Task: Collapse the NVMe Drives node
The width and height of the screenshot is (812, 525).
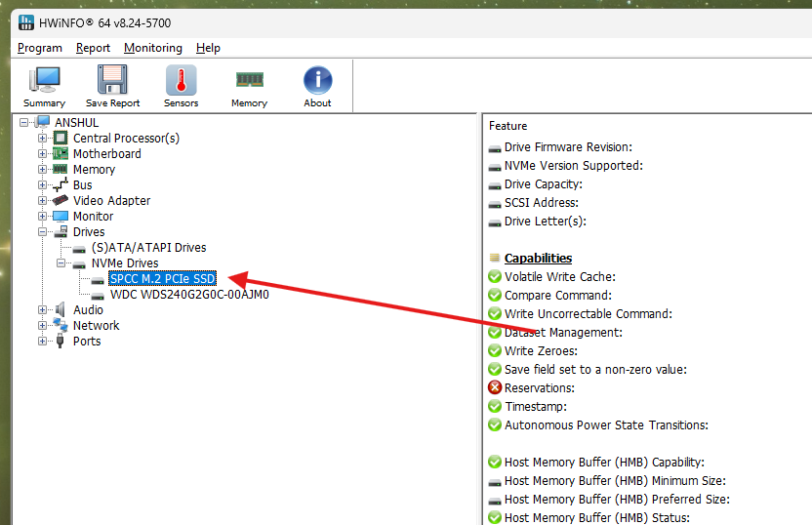Action: tap(61, 263)
